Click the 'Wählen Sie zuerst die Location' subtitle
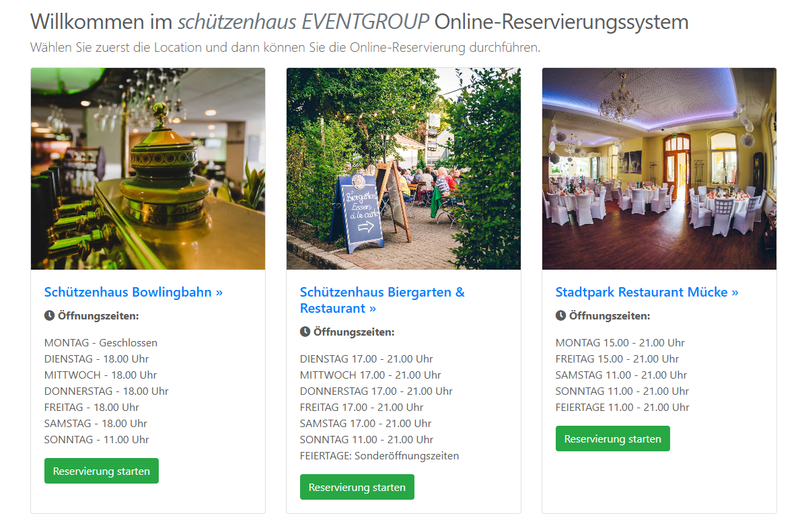The width and height of the screenshot is (806, 532). tap(285, 47)
